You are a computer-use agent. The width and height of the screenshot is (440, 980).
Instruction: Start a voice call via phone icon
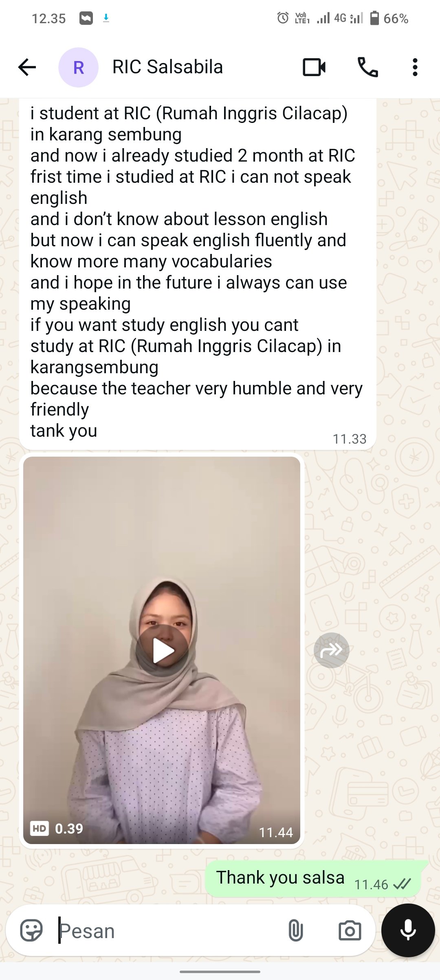[x=367, y=67]
